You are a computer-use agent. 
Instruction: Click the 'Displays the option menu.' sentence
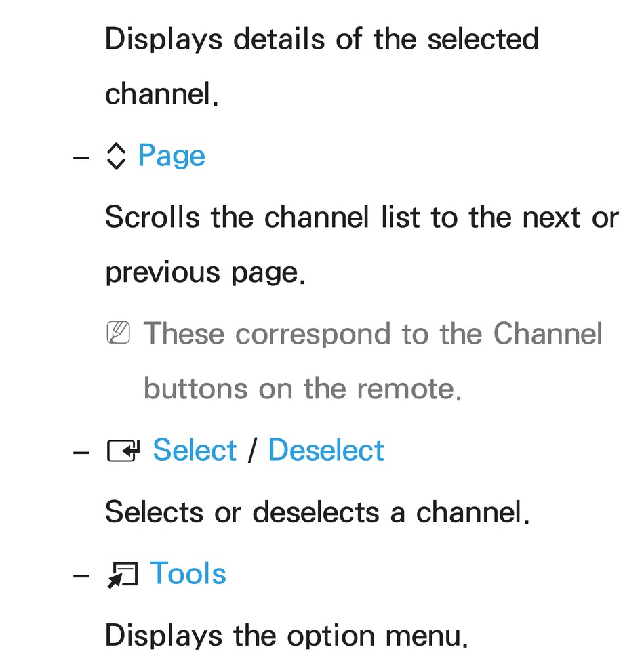pos(286,636)
